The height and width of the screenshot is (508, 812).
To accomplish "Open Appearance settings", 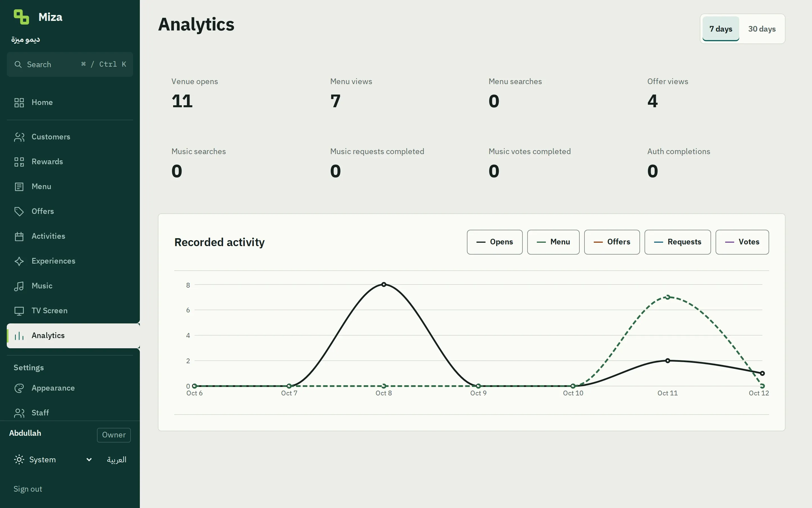I will [70, 388].
